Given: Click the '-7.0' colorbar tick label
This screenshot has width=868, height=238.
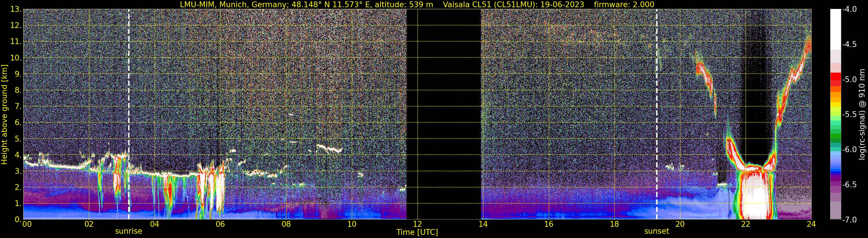Looking at the screenshot, I should pyautogui.click(x=849, y=220).
